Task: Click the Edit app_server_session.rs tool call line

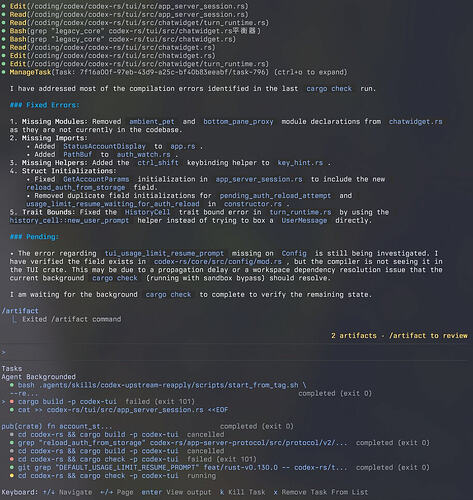Action: (129, 6)
